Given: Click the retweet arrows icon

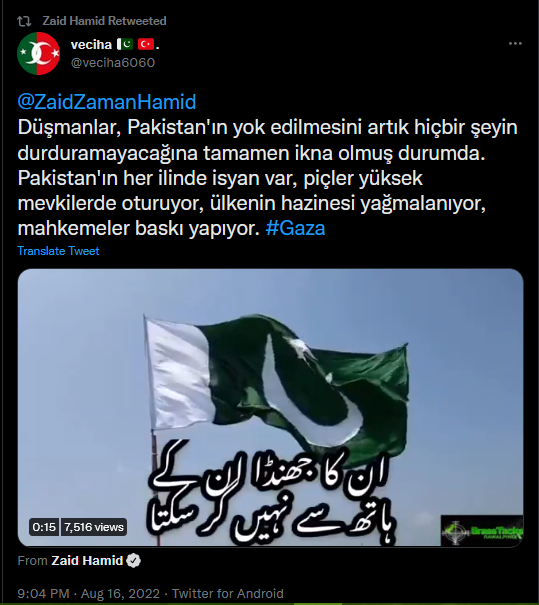Looking at the screenshot, I should [x=24, y=21].
